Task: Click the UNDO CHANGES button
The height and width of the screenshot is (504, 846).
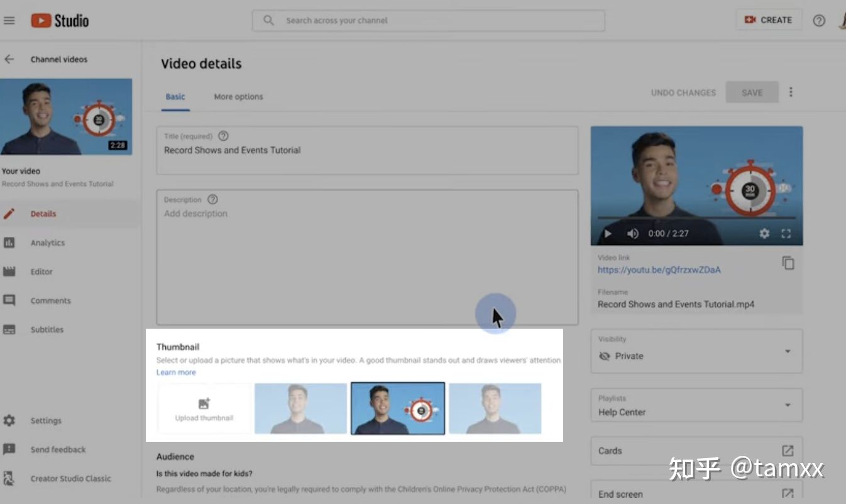Action: (683, 92)
